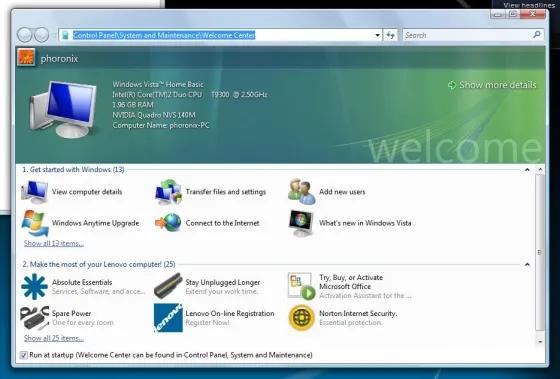Select the View computer details label
The height and width of the screenshot is (379, 560).
point(87,192)
